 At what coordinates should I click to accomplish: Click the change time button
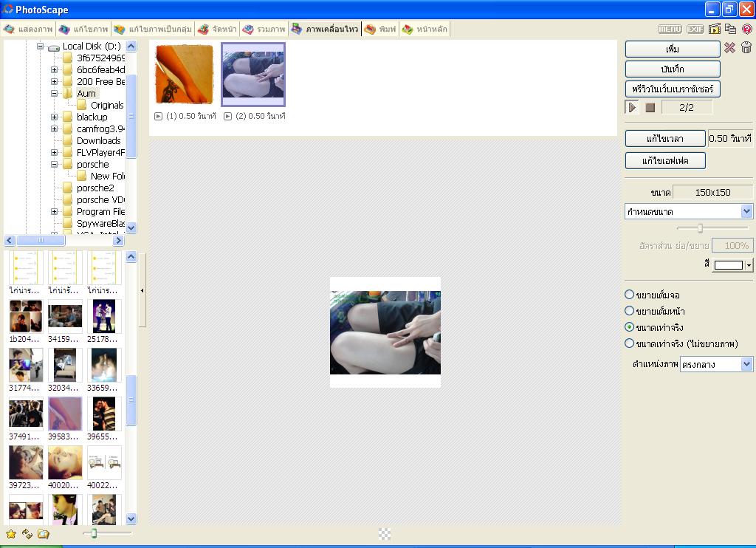[665, 138]
